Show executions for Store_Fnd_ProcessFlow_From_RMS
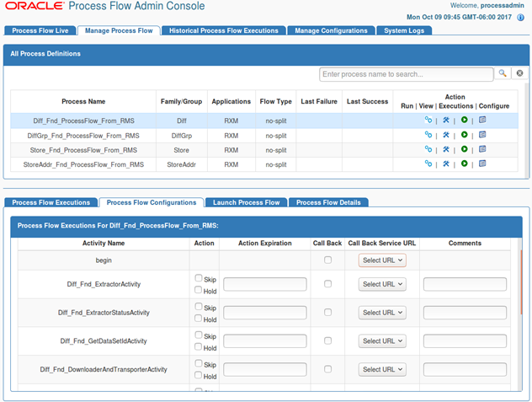532x402 pixels. point(464,149)
